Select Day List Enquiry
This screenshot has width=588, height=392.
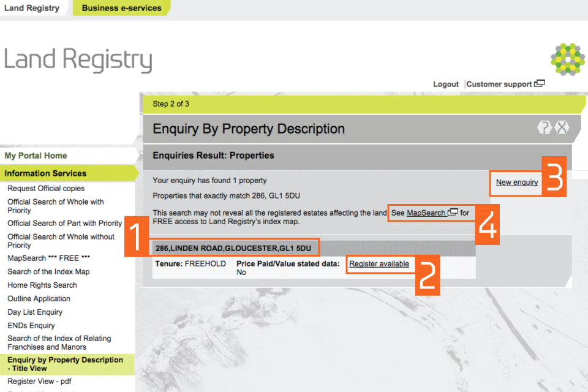click(x=35, y=312)
